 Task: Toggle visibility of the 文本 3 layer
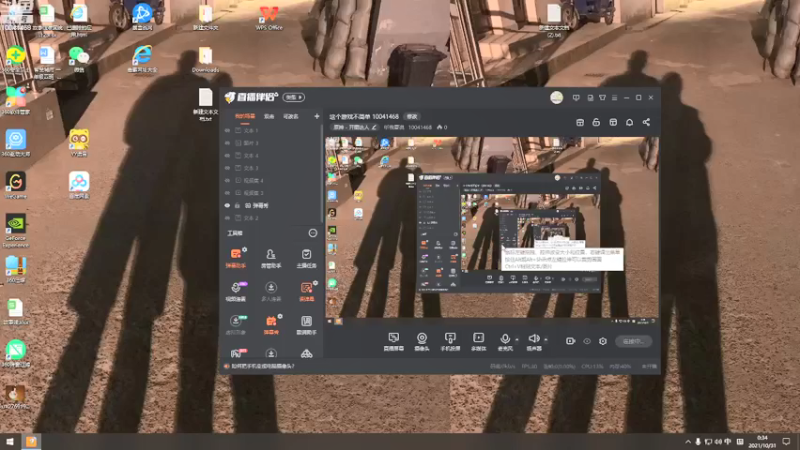[x=227, y=168]
